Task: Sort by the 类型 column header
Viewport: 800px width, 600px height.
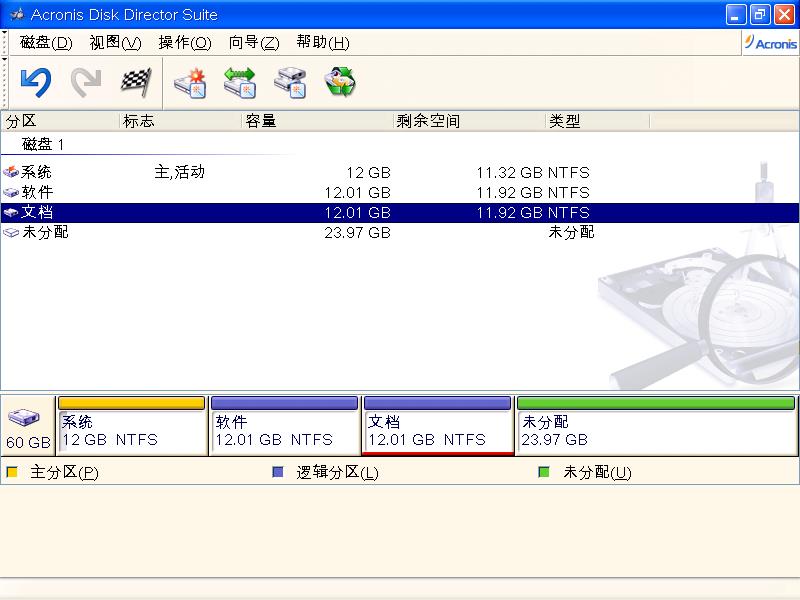Action: click(597, 121)
